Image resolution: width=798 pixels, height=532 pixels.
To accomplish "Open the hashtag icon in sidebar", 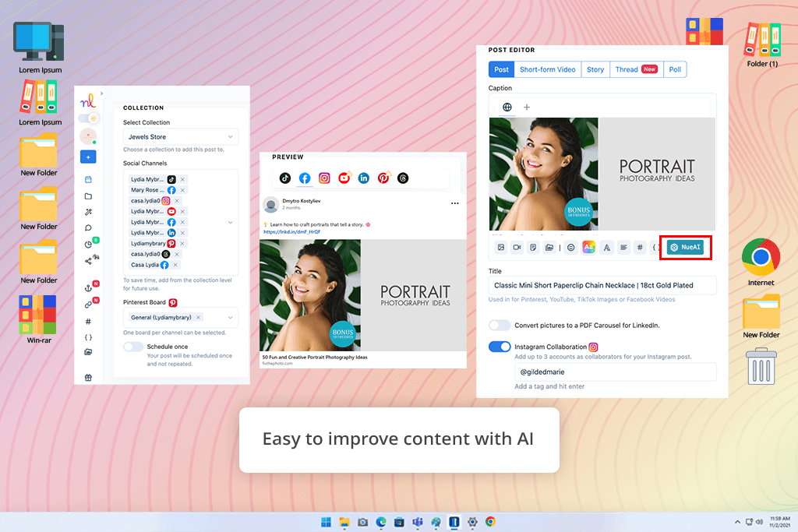I will tap(88, 322).
